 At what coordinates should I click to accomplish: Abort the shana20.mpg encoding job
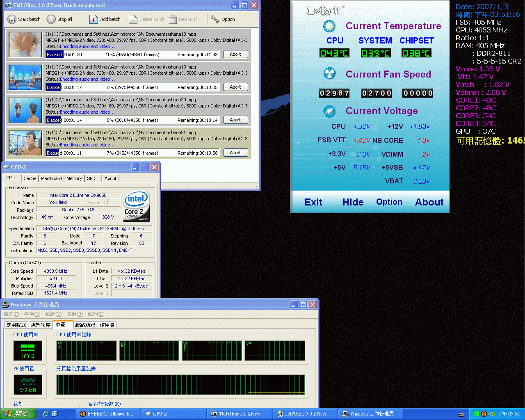coord(235,120)
